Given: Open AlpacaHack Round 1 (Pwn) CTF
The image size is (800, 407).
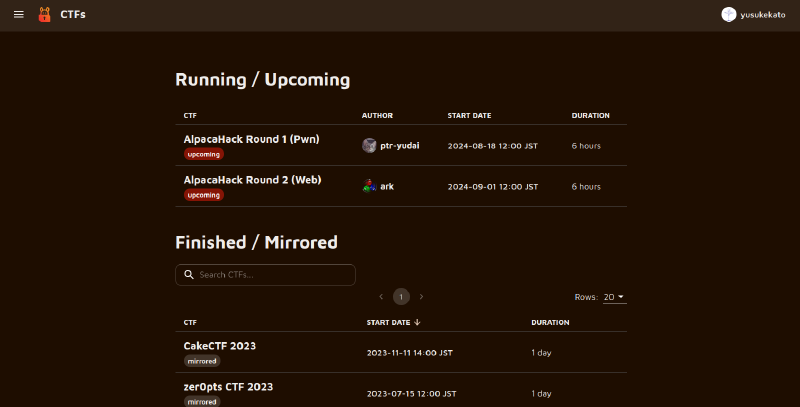Looking at the screenshot, I should click(251, 139).
